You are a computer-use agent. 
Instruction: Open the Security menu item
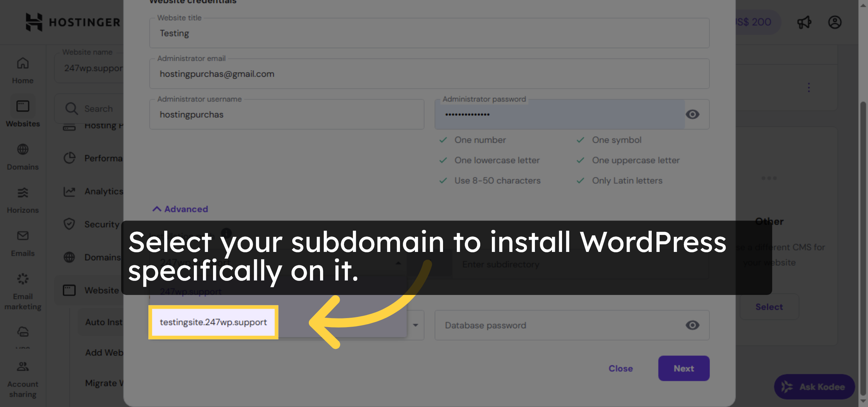(x=102, y=224)
